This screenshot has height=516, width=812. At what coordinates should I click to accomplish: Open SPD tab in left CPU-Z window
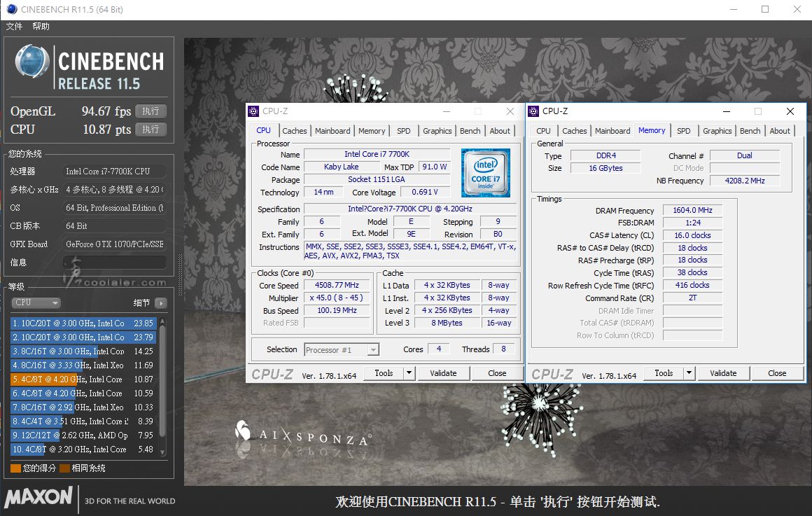[x=404, y=131]
